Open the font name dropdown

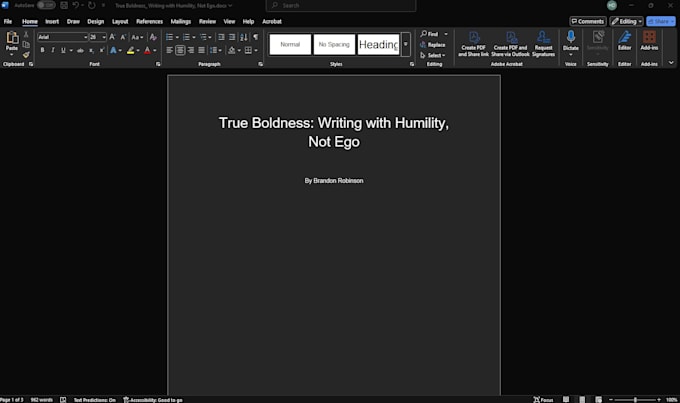tap(85, 37)
